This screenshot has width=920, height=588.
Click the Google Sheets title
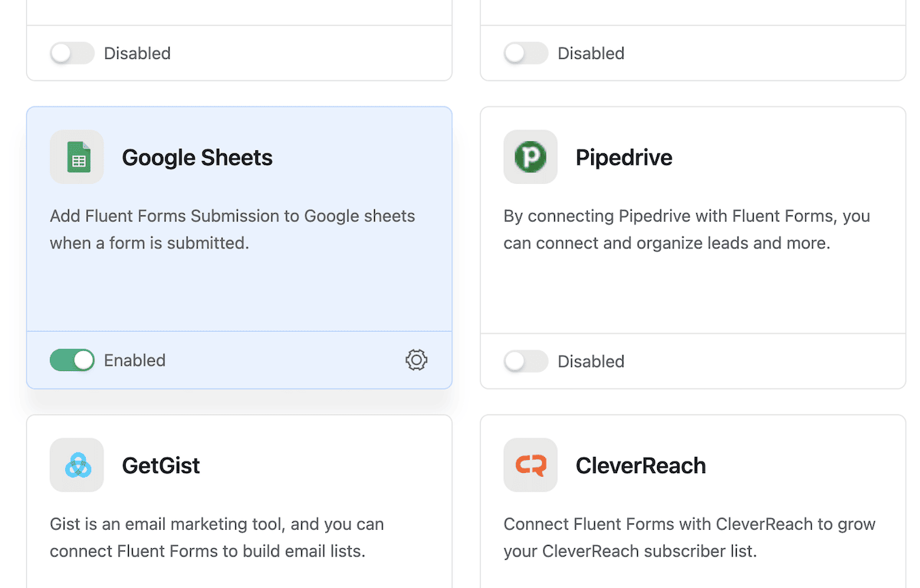pyautogui.click(x=197, y=157)
